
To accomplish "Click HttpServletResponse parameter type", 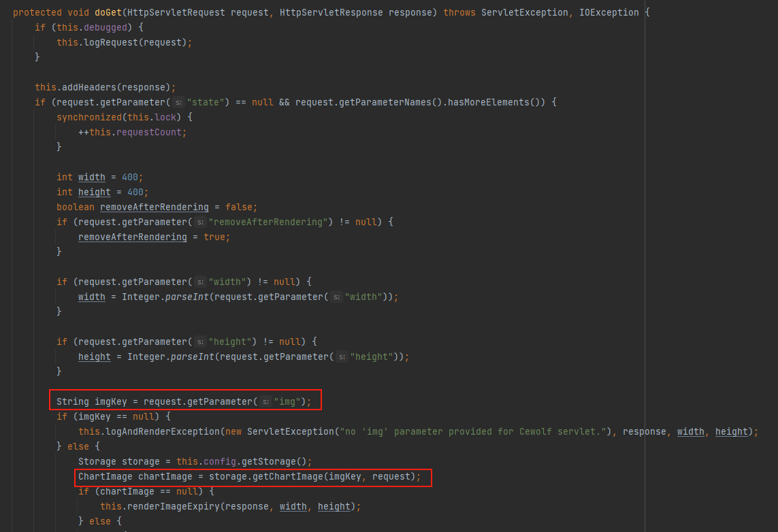I will pyautogui.click(x=331, y=12).
